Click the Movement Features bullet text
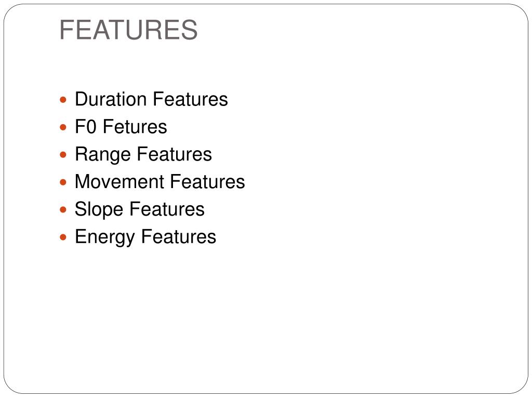Image resolution: width=532 pixels, height=399 pixels. [x=160, y=181]
